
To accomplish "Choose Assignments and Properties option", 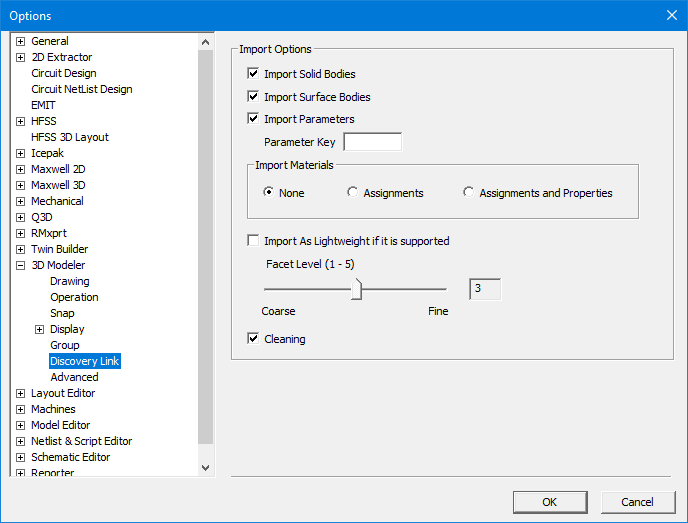I will pyautogui.click(x=469, y=193).
